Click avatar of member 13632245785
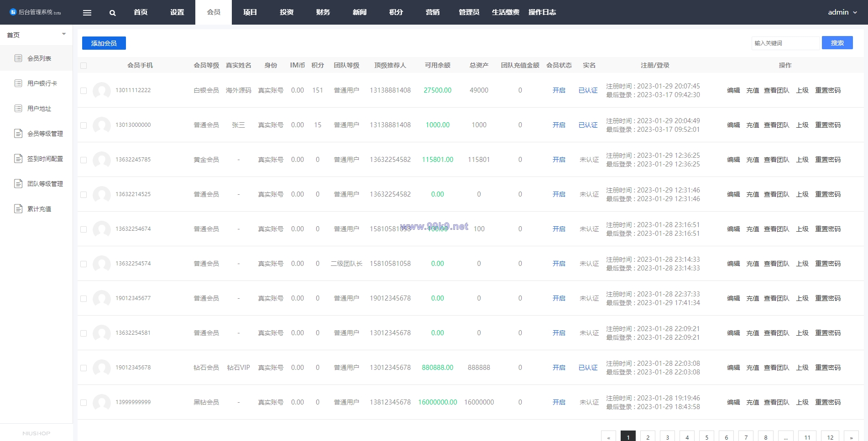Screen dimensions: 868x441 tap(102, 160)
